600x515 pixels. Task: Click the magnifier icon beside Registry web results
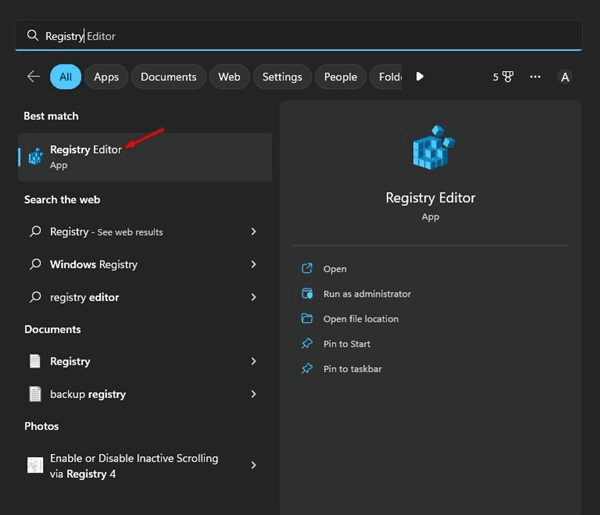point(36,231)
